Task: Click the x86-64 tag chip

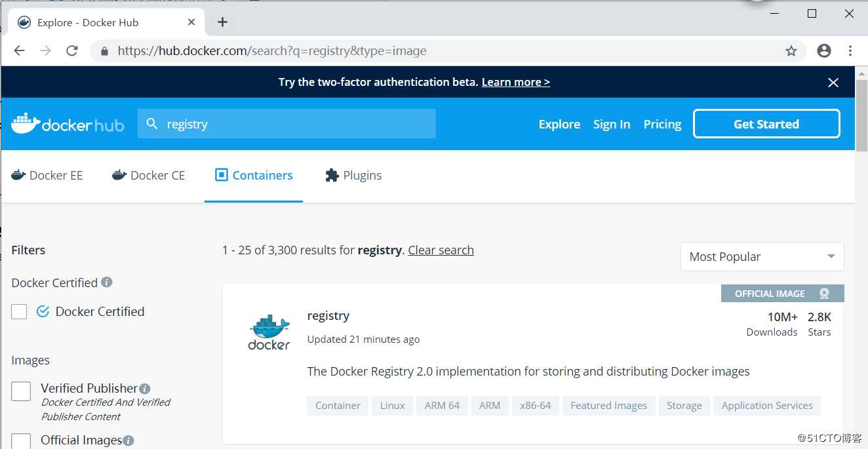Action: point(536,406)
